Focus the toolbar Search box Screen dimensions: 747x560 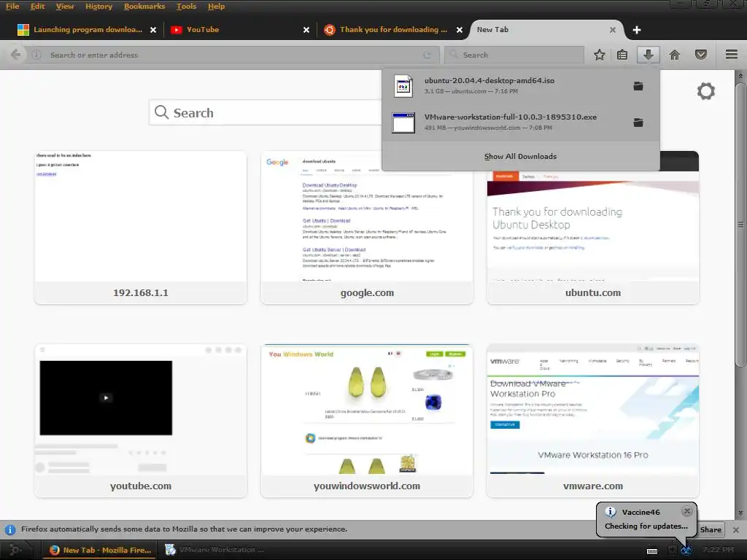[x=514, y=55]
